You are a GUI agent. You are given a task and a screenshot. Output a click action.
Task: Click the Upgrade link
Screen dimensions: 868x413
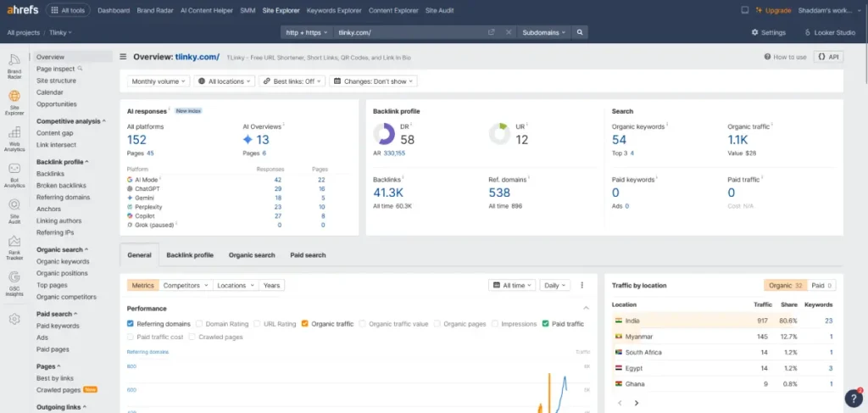click(773, 10)
